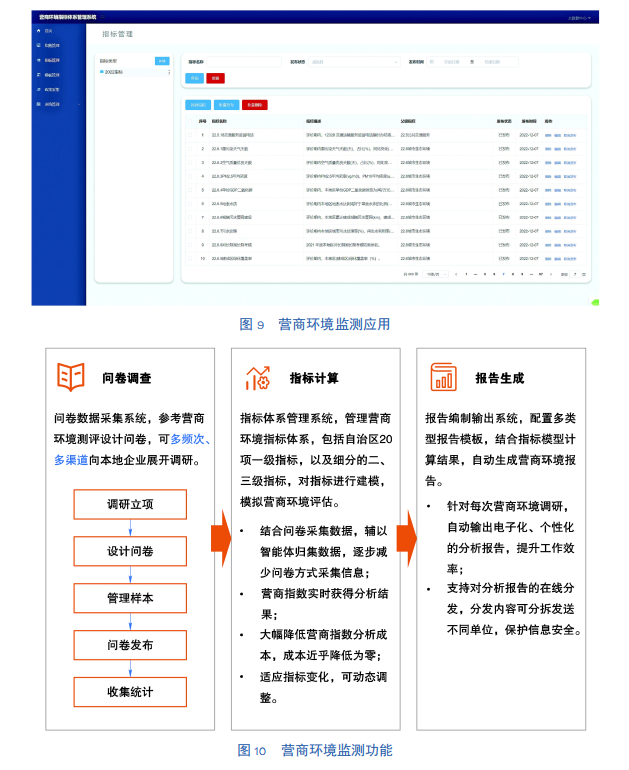The image size is (629, 770).
Task: Expand the last sidebar menu with chevron
Action: pyautogui.click(x=84, y=103)
